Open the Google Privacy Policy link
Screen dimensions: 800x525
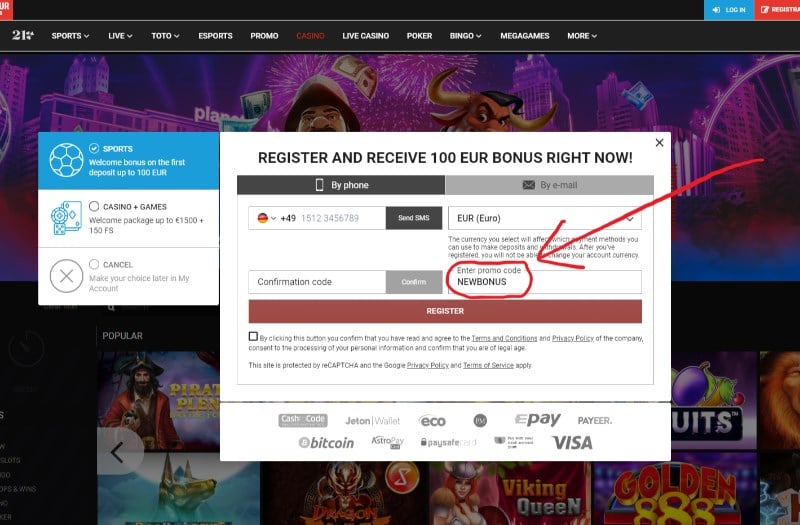pos(428,365)
